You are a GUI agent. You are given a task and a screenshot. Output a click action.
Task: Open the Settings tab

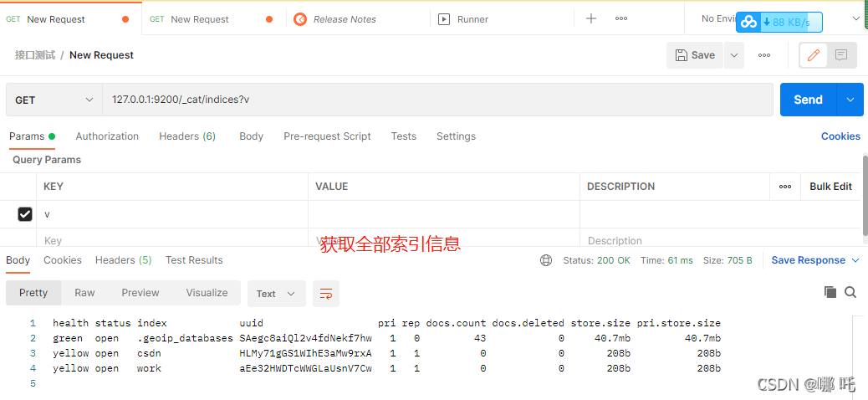pyautogui.click(x=456, y=136)
